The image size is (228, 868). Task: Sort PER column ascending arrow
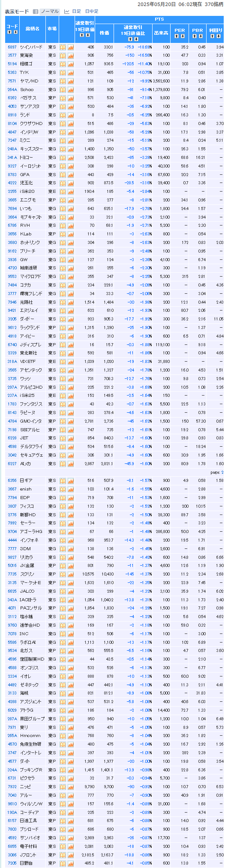[177, 36]
